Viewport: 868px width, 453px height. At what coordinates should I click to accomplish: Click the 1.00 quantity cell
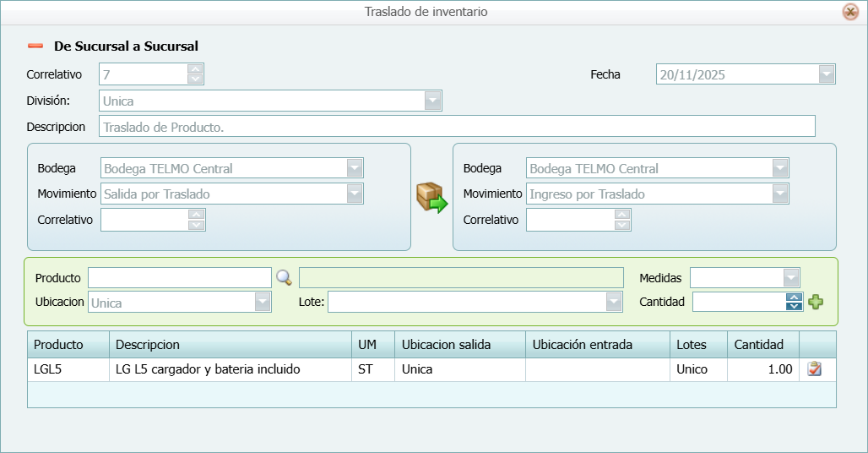(x=763, y=369)
